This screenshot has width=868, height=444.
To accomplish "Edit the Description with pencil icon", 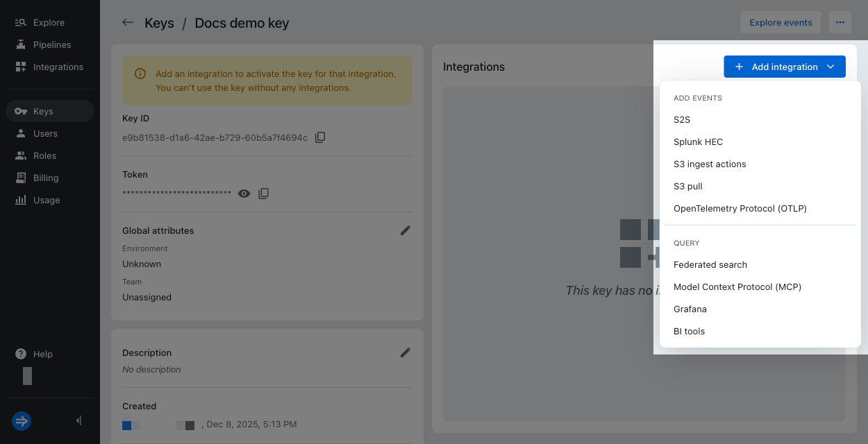I will coord(406,352).
